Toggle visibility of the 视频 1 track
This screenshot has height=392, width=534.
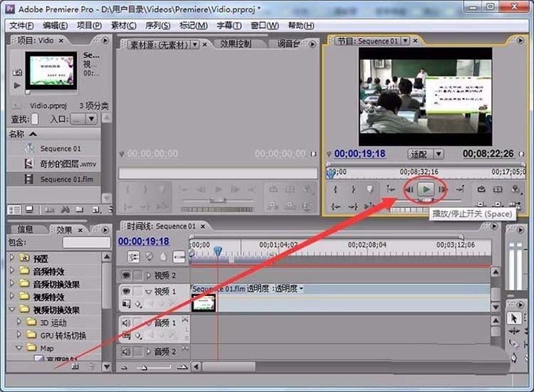pos(126,291)
